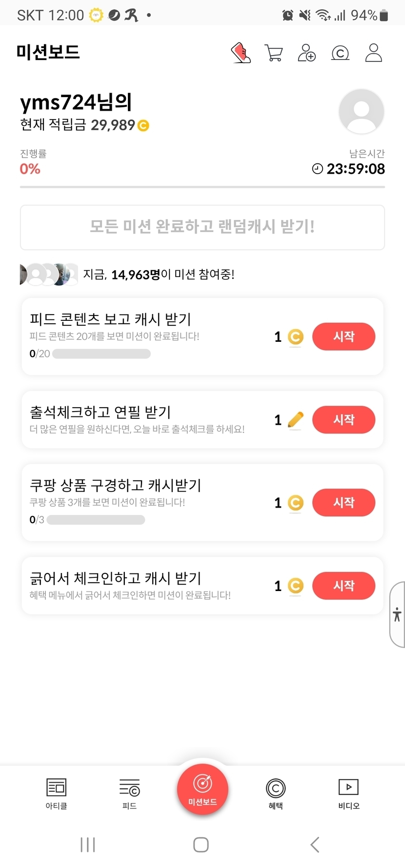Switch to the 피드 tab

[129, 793]
